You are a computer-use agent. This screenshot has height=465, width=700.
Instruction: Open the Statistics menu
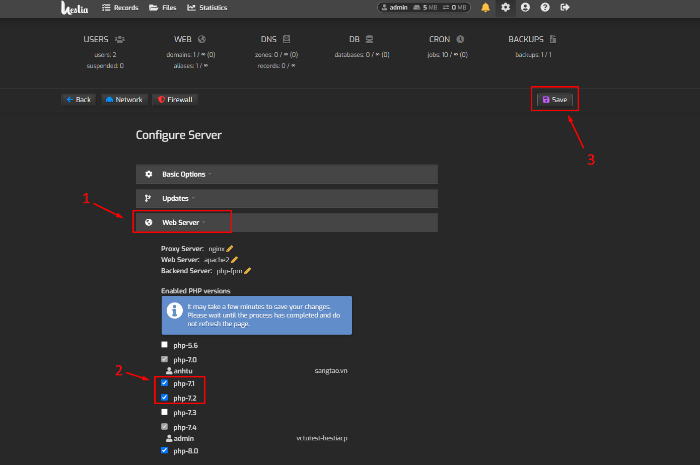tap(207, 8)
